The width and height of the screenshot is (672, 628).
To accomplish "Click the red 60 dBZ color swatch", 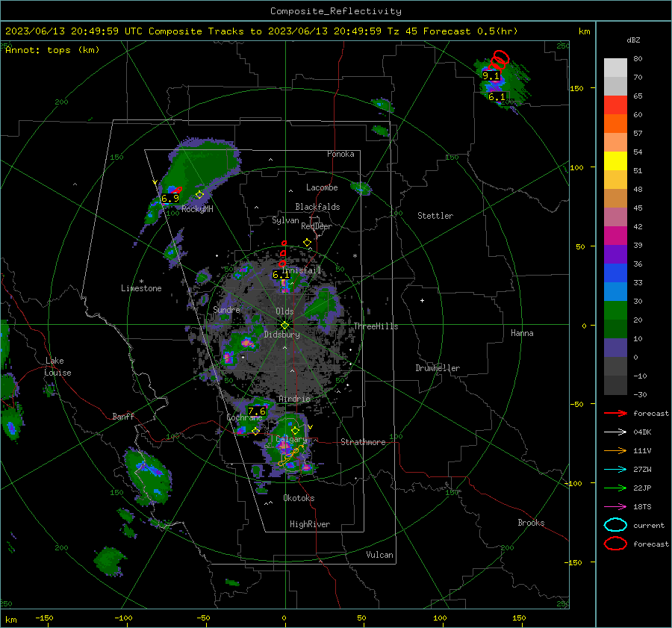I will [x=615, y=105].
